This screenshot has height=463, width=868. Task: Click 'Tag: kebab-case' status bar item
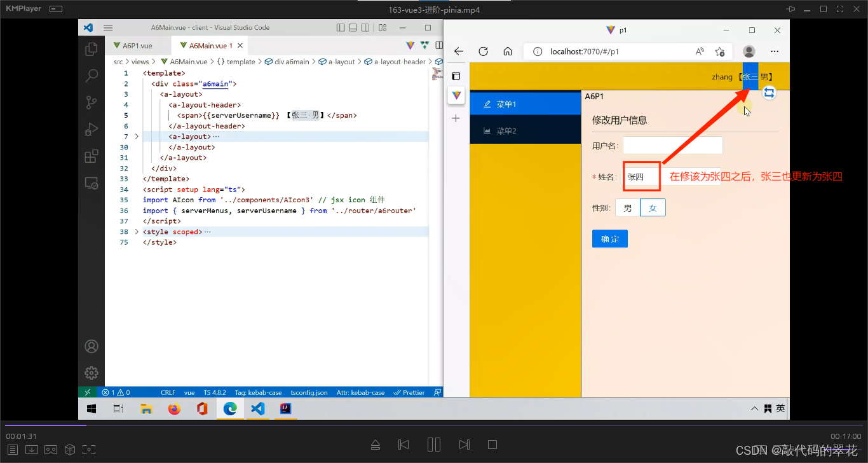(258, 392)
